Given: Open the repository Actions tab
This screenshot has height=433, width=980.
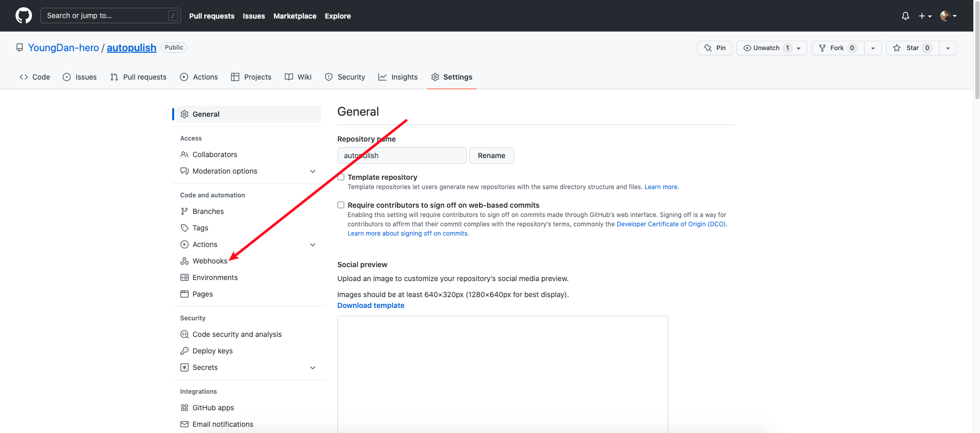Looking at the screenshot, I should tap(199, 77).
